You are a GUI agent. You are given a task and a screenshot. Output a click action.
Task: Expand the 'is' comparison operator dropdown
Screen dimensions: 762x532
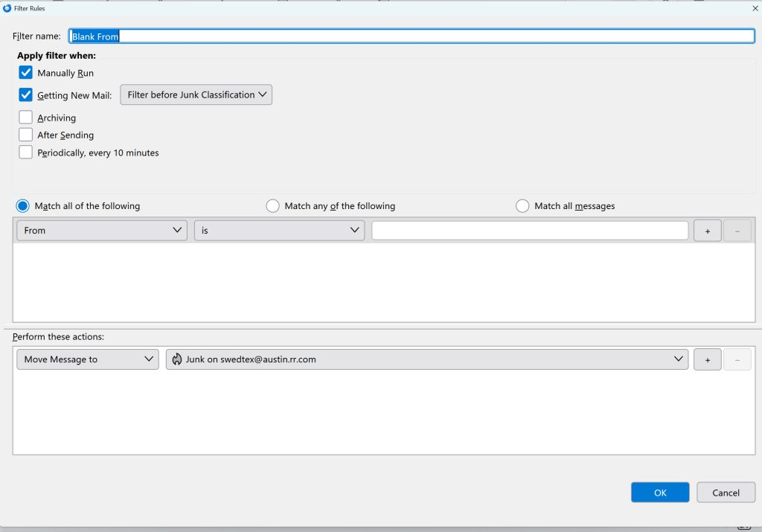click(279, 231)
